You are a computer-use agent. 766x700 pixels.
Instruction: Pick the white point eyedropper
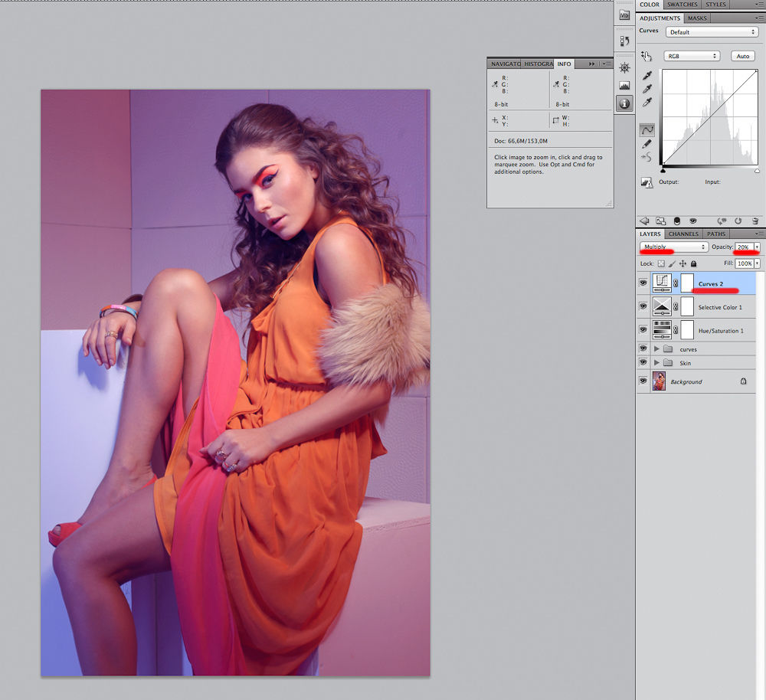tap(647, 102)
